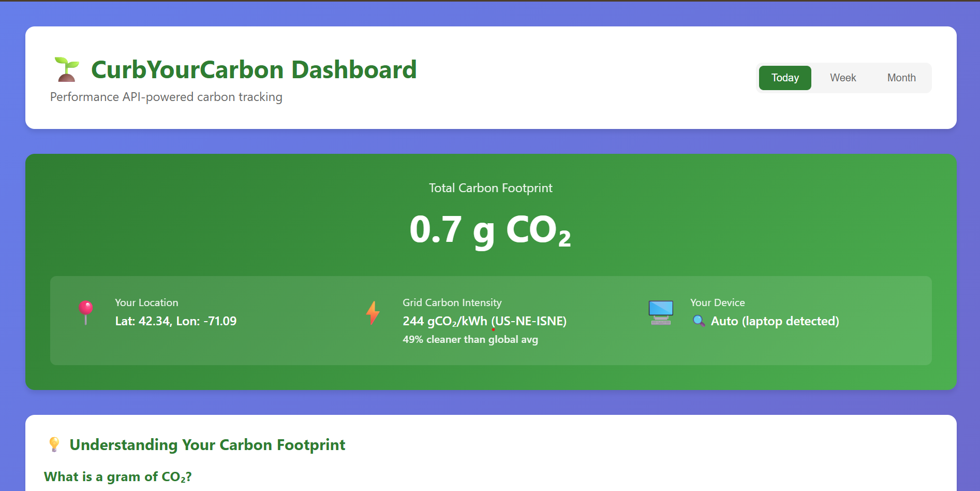Click the 244 gCO₂/kWh (US-NE-ISNE) value
Image resolution: width=980 pixels, height=491 pixels.
pyautogui.click(x=485, y=321)
